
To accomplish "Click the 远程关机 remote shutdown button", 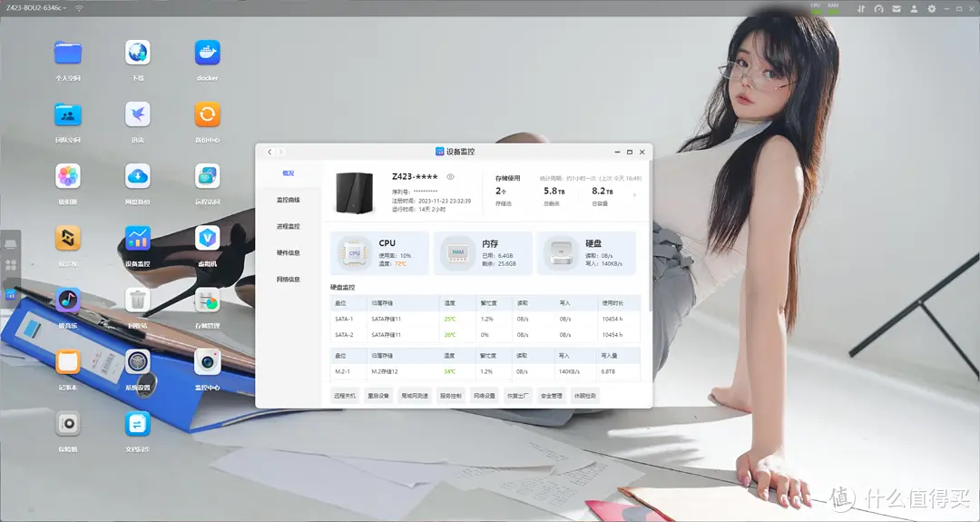I will tap(345, 396).
